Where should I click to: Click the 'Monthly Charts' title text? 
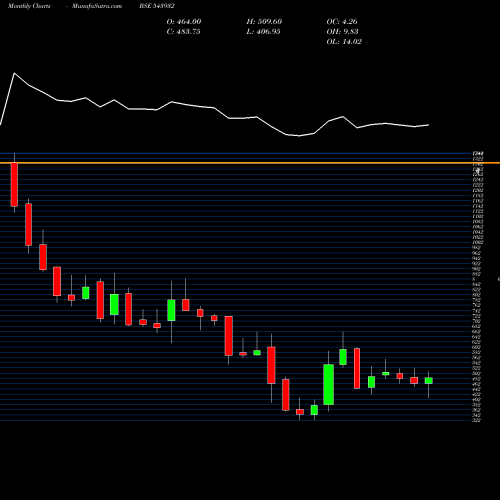(29, 6)
